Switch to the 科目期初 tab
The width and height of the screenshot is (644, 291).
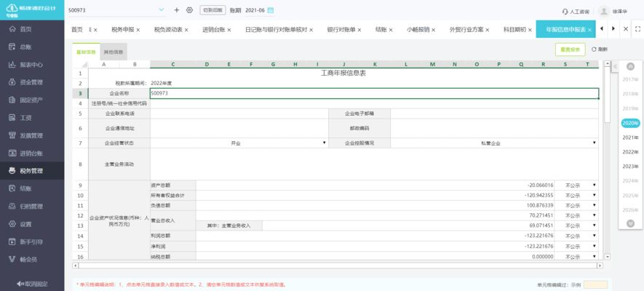click(514, 30)
